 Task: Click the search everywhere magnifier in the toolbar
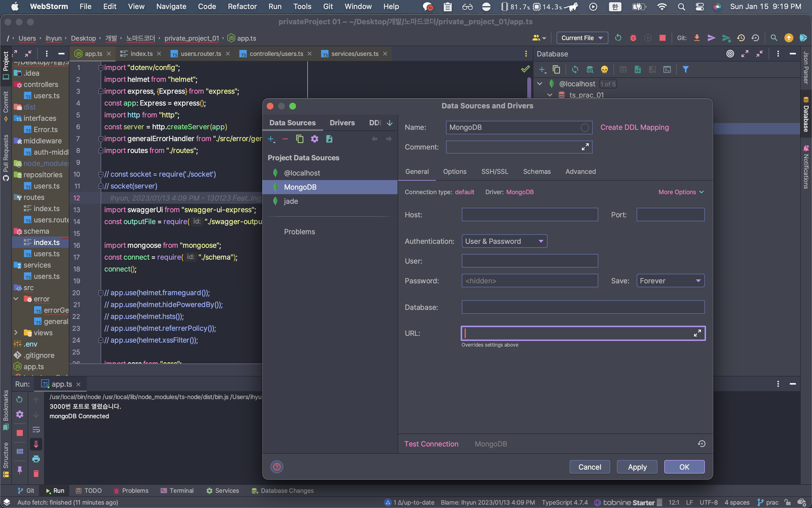(x=774, y=38)
